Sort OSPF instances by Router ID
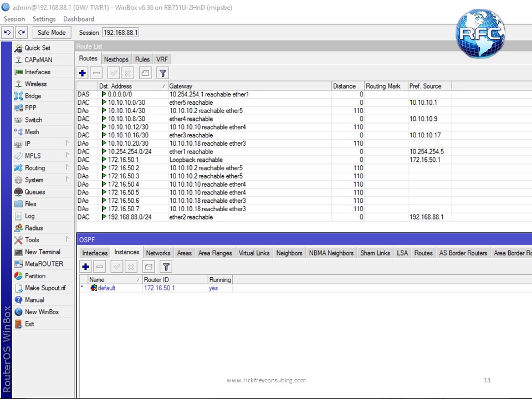The image size is (532, 399). 175,280
